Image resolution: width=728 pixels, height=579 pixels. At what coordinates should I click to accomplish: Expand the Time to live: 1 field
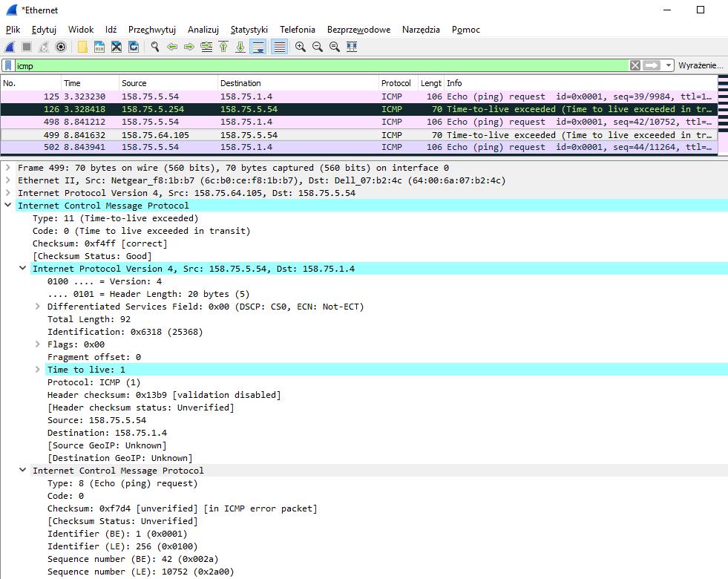38,370
